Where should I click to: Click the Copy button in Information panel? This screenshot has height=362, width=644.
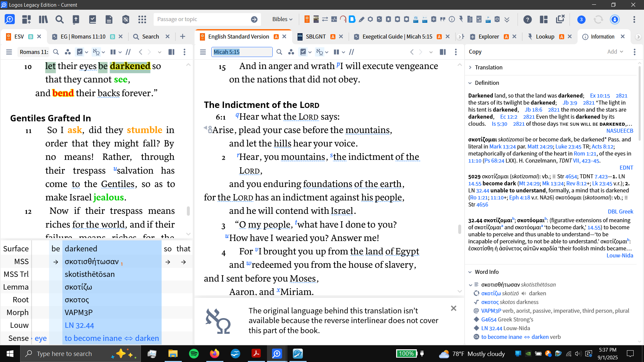pyautogui.click(x=475, y=52)
